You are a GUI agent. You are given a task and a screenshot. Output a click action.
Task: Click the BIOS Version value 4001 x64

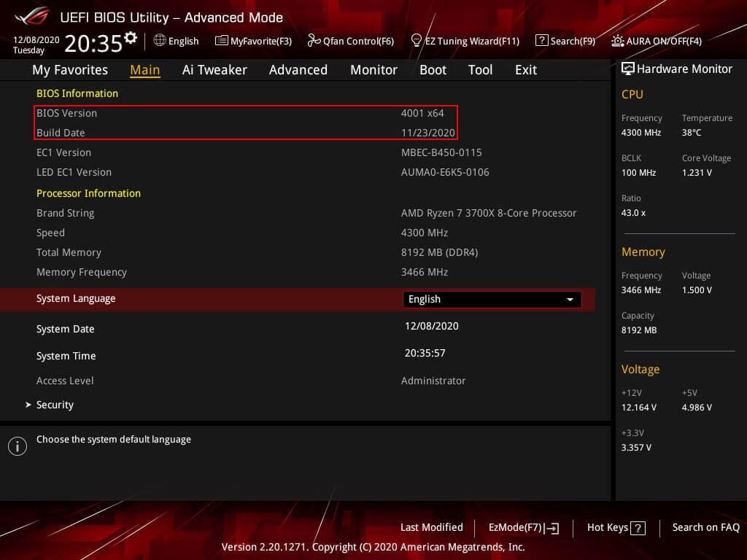422,113
